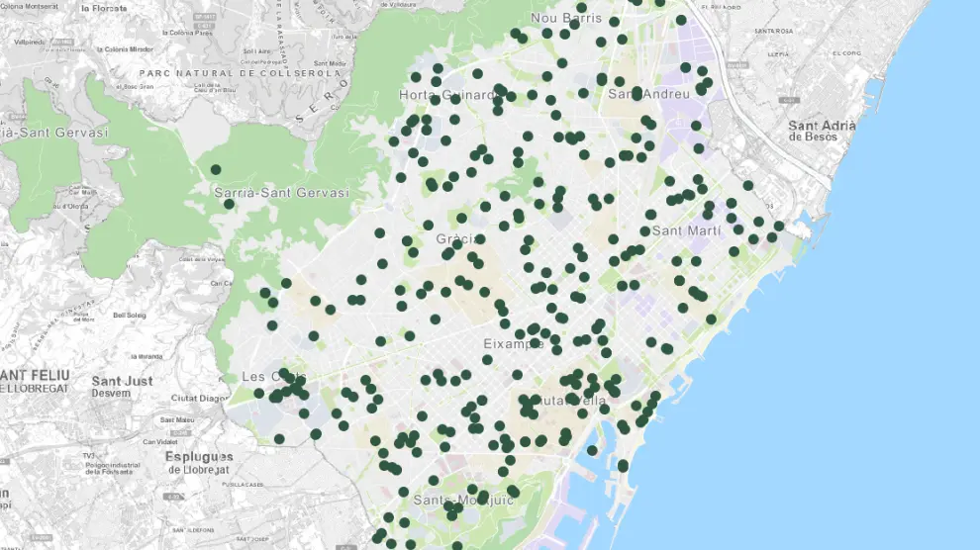Open the marker overlapping the Sant Andreu label

(x=637, y=93)
